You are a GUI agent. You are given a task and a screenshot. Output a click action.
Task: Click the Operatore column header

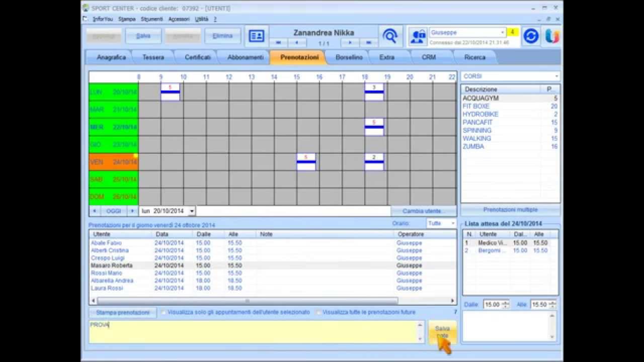(x=425, y=234)
